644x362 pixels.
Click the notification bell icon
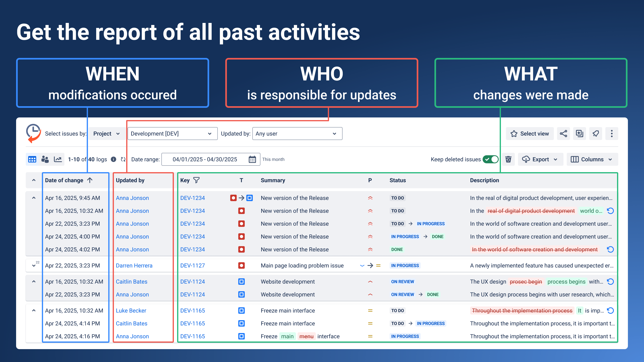coord(596,133)
